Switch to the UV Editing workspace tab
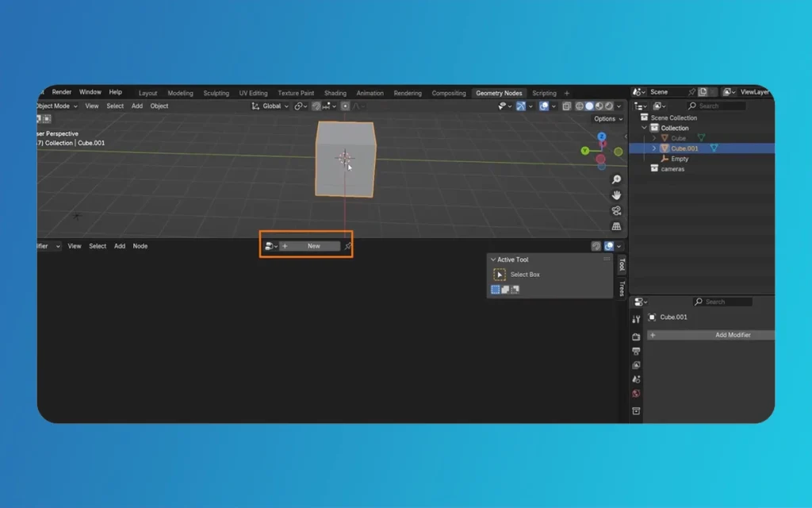812x508 pixels. 253,94
